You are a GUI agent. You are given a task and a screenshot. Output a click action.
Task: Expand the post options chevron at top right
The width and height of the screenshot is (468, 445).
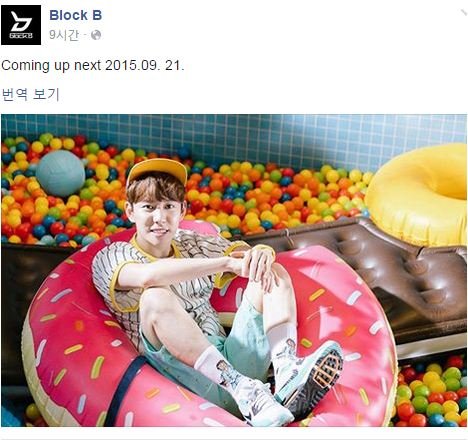pyautogui.click(x=464, y=12)
